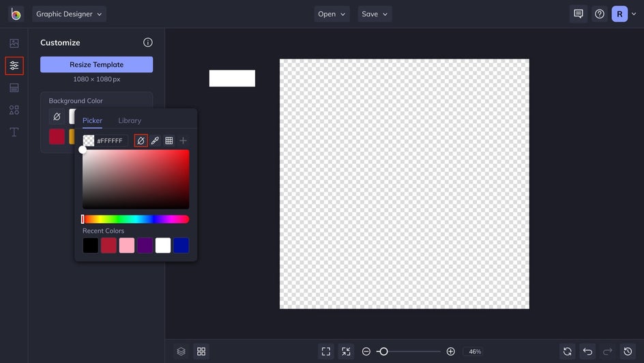Viewport: 644px width, 363px height.
Task: Open the feedback chat icon
Action: point(579,14)
